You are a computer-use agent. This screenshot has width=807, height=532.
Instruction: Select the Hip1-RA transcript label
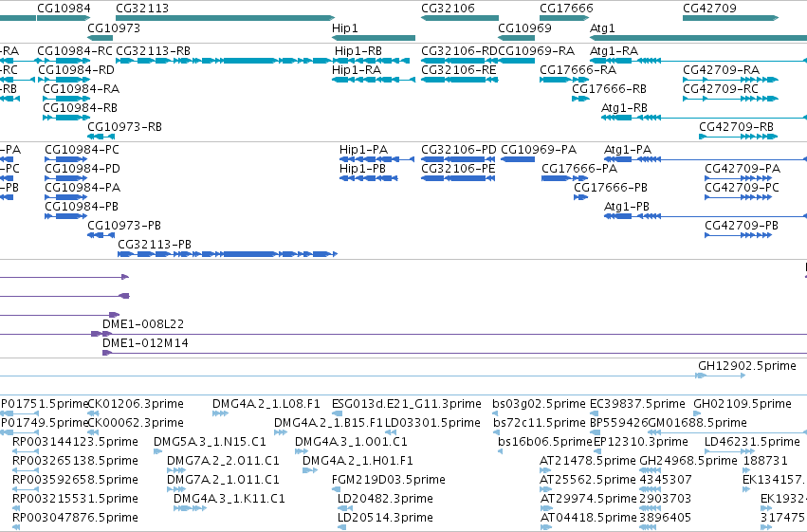(357, 70)
